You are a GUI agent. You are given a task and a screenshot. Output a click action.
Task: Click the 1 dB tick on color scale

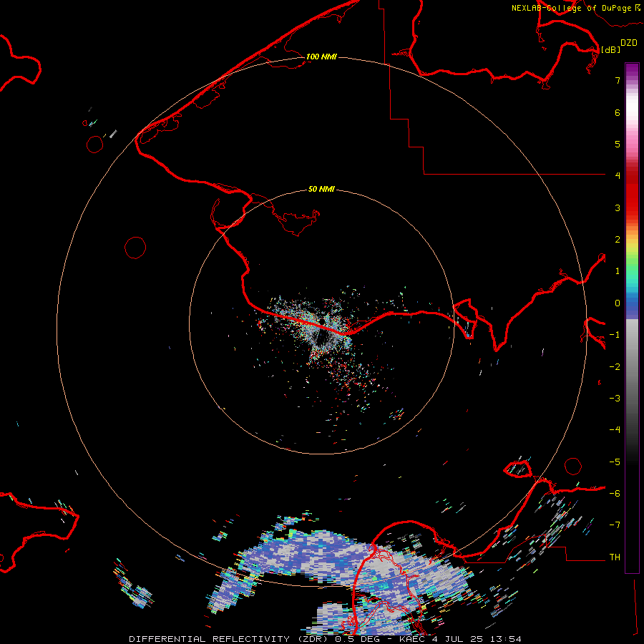click(618, 271)
